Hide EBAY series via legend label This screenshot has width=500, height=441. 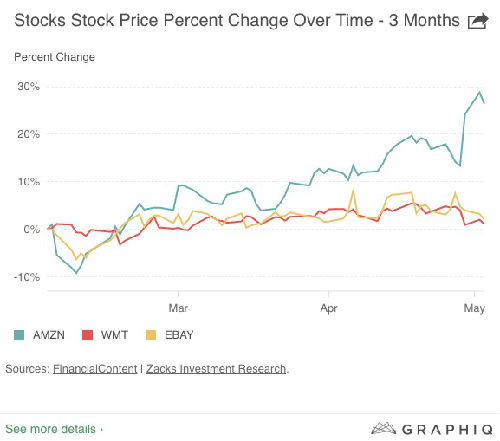(179, 335)
